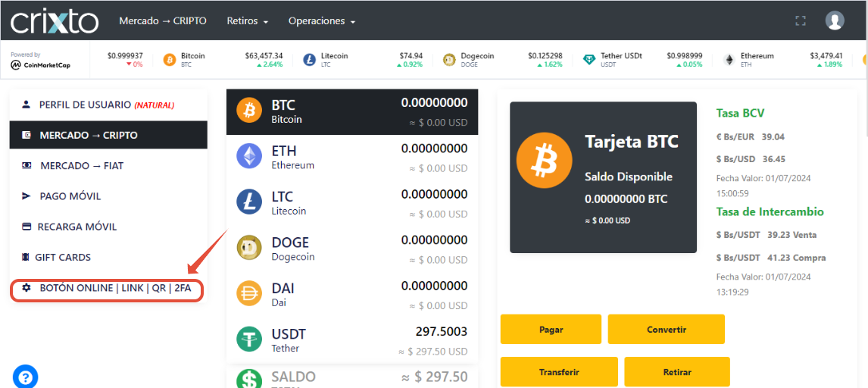Click the paper plane icon beside Pago Móvil
The height and width of the screenshot is (388, 868).
[26, 196]
